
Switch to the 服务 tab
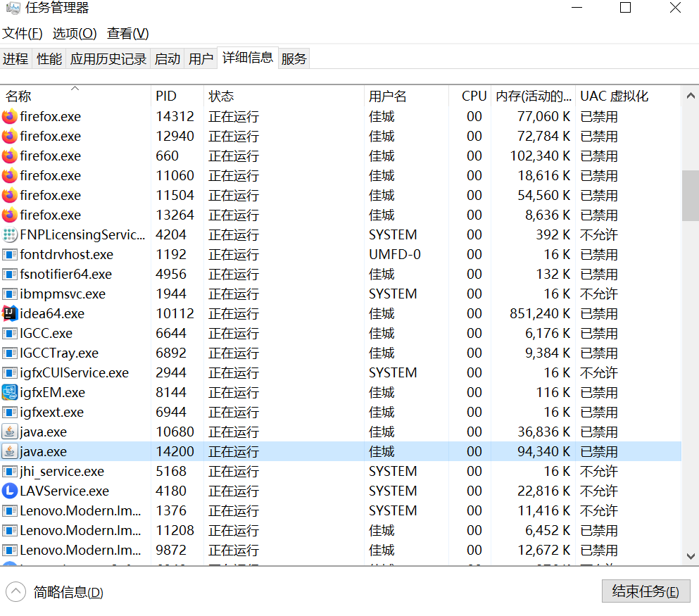[294, 59]
